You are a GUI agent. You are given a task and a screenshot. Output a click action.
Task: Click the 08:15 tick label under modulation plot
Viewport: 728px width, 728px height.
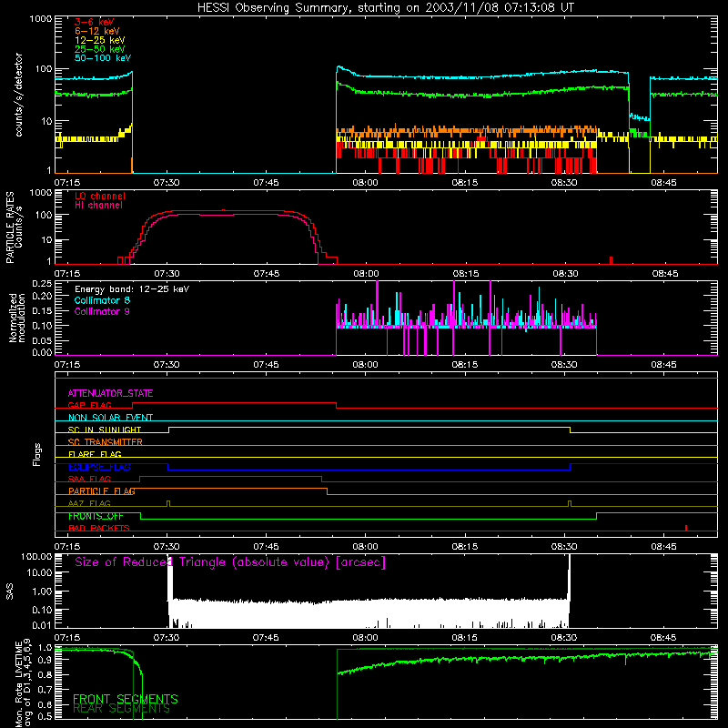point(465,365)
